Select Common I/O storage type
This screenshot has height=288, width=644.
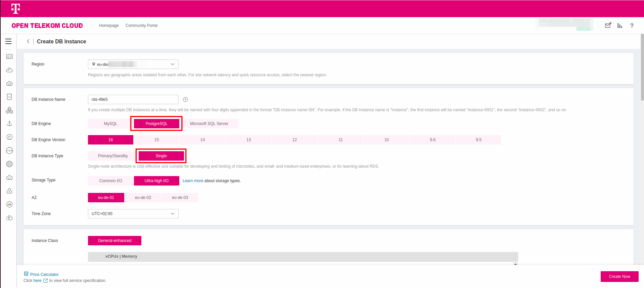click(110, 181)
